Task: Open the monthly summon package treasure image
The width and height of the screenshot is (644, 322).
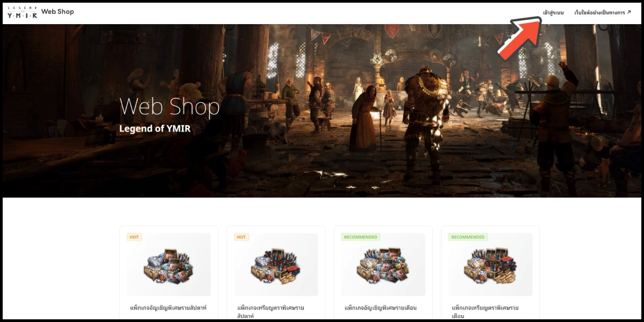Action: tap(383, 266)
